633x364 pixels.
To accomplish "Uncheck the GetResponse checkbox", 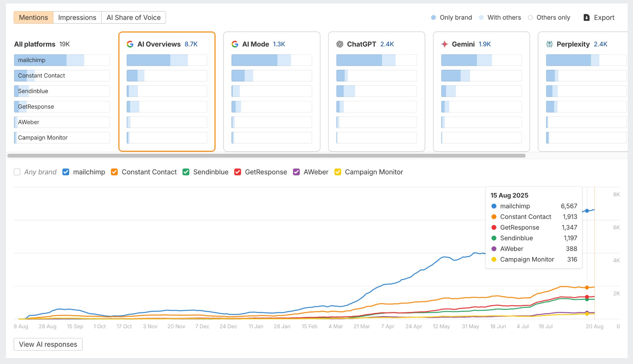I will pyautogui.click(x=238, y=172).
